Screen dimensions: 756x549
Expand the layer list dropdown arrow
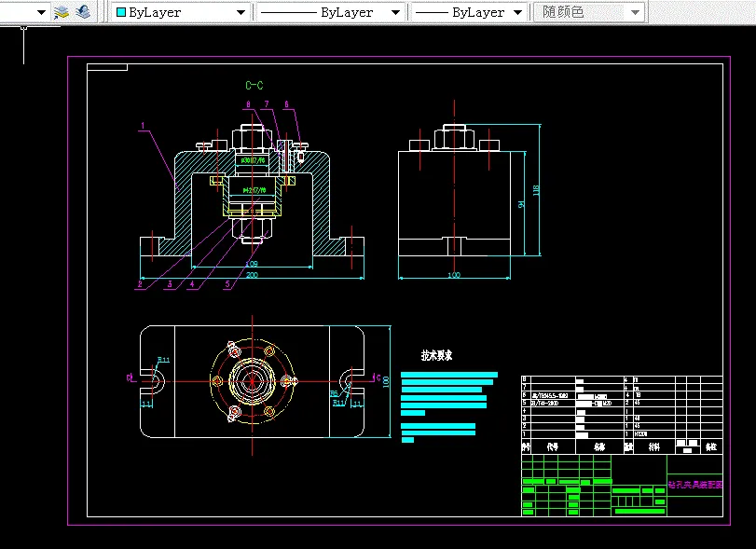click(41, 12)
